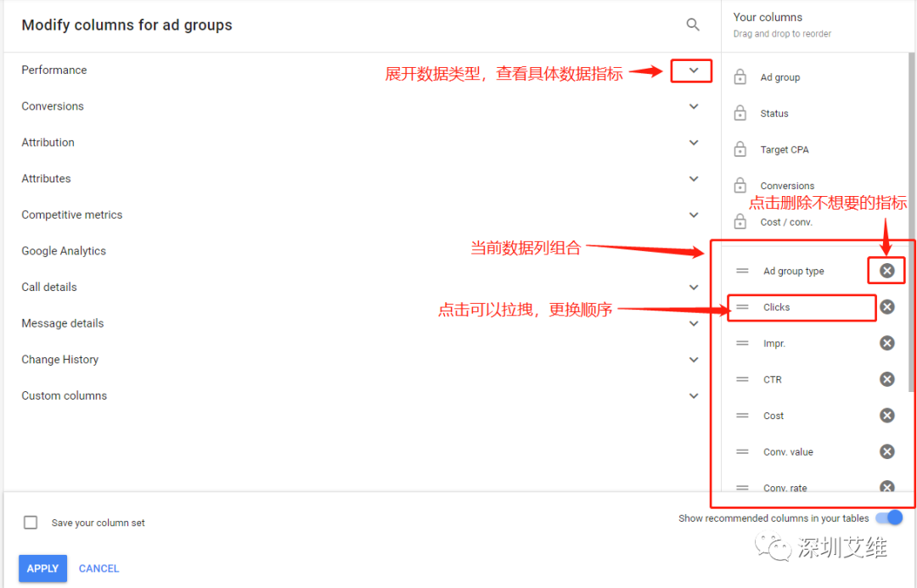Select the Target CPA locked column
917x588 pixels.
tap(785, 149)
